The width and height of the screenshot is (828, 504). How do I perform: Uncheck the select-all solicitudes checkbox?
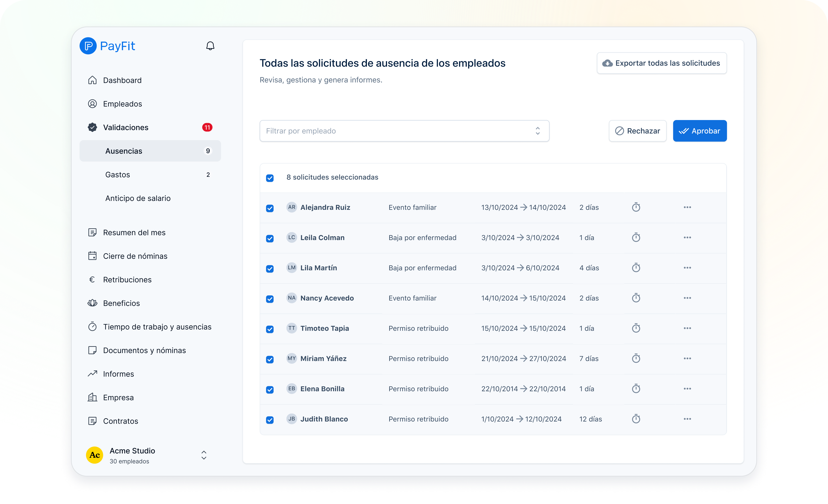(270, 178)
